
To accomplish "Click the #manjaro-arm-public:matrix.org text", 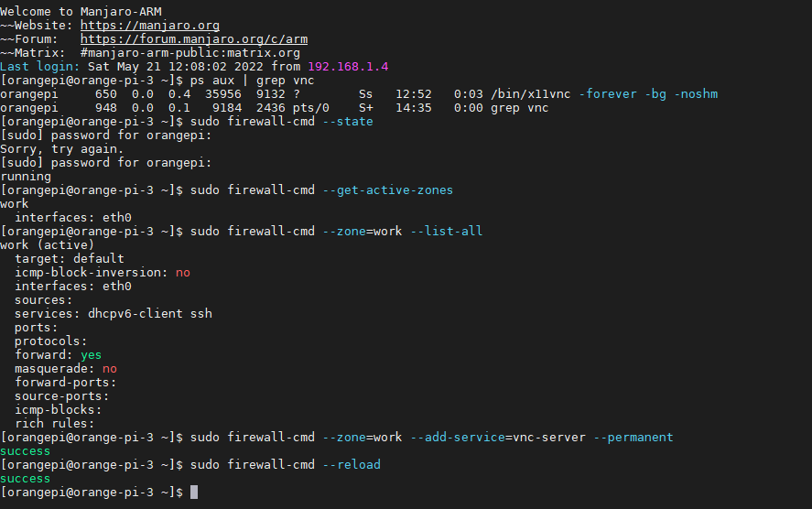I will pos(190,53).
